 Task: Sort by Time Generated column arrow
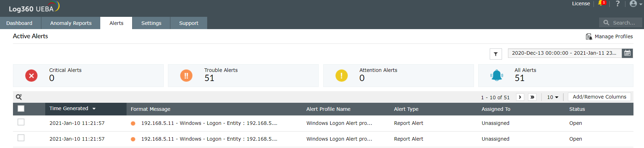(94, 109)
